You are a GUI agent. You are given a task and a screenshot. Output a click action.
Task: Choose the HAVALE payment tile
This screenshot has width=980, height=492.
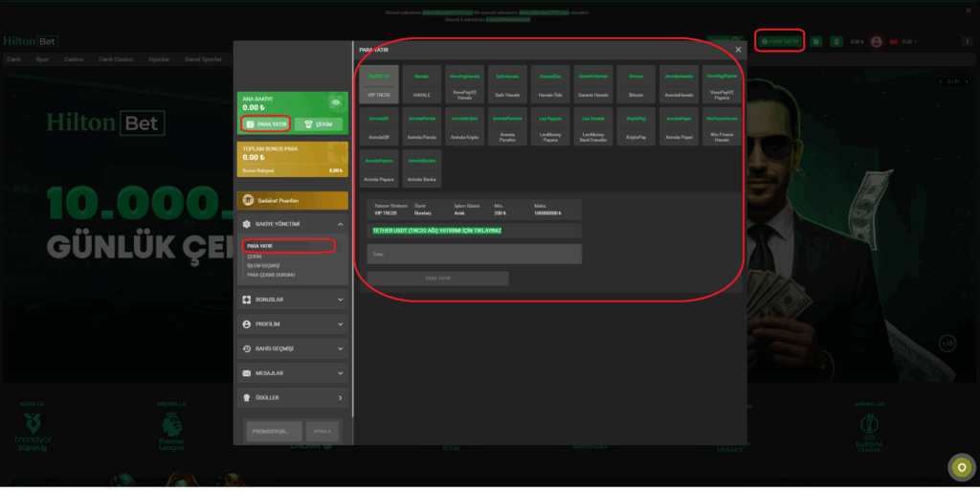click(x=422, y=84)
